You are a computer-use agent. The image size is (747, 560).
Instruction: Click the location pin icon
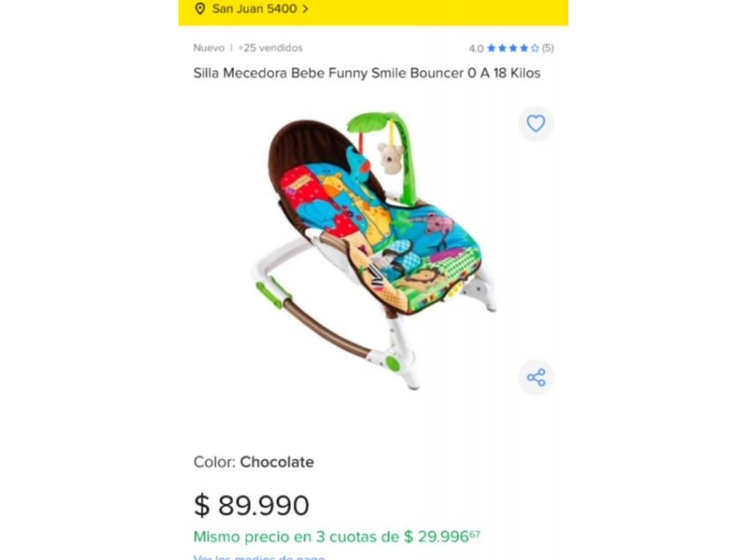click(200, 9)
